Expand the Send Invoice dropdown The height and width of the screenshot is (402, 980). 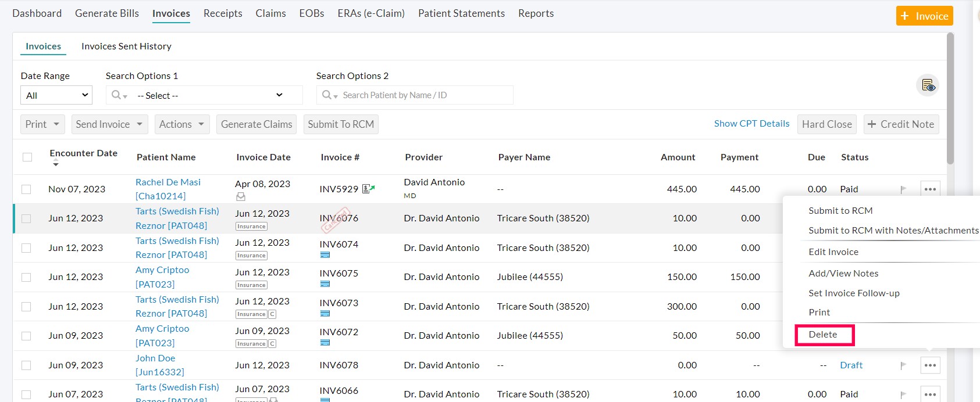click(109, 124)
